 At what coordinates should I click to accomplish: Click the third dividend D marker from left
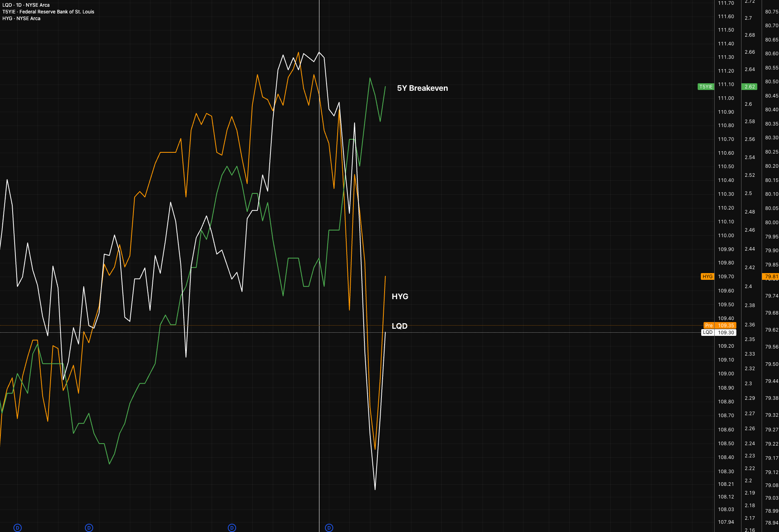pyautogui.click(x=232, y=528)
